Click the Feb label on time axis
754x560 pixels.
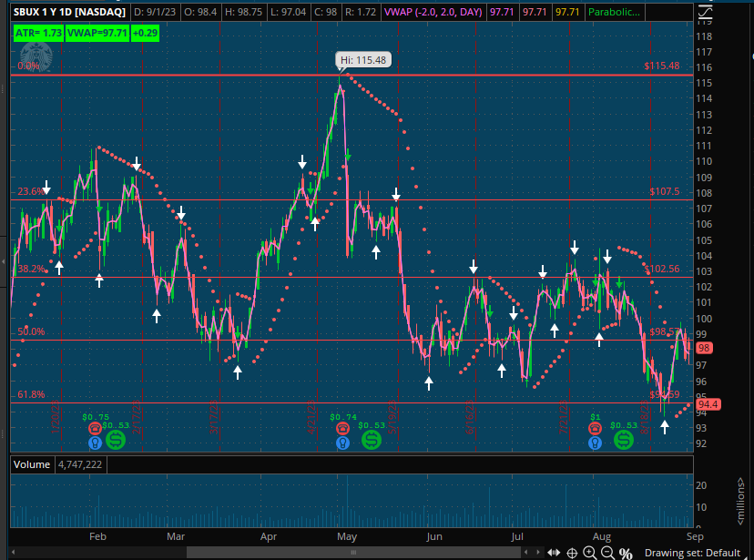[97, 536]
